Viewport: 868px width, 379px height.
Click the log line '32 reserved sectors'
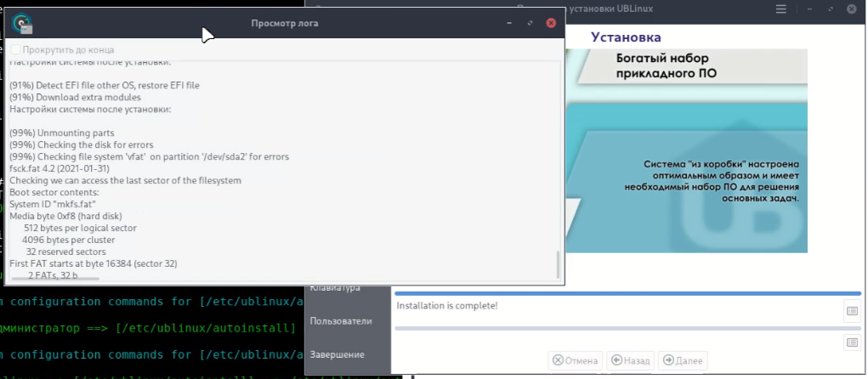tap(65, 252)
